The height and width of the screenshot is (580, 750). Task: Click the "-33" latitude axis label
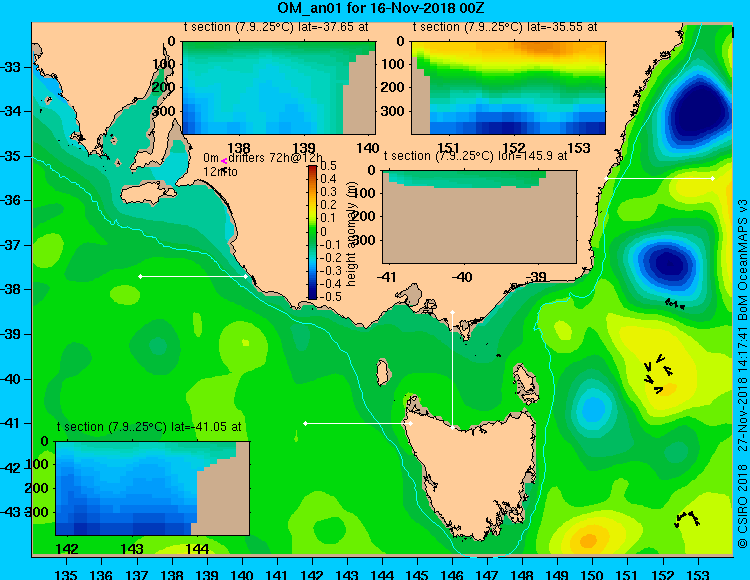pos(11,67)
